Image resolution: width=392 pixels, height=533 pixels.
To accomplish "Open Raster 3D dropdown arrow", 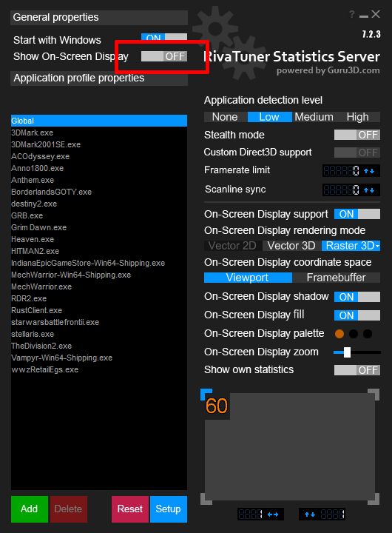I will [378, 246].
